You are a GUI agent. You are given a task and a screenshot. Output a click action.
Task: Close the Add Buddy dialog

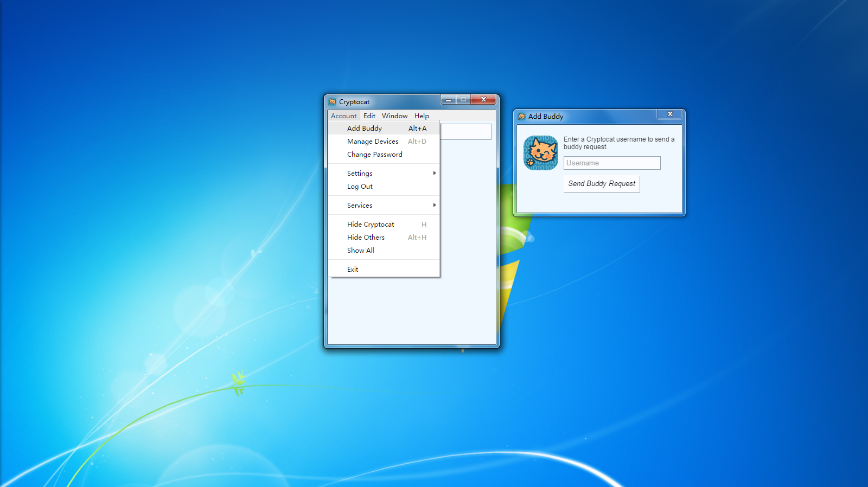pos(670,114)
